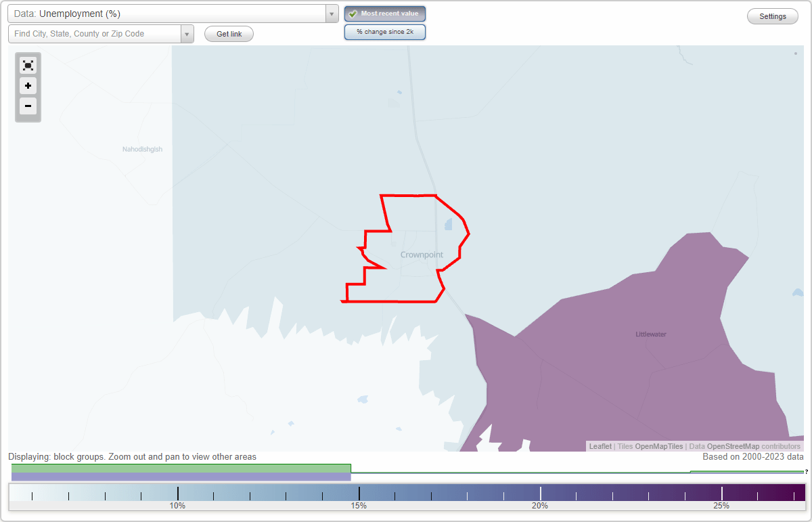Click the 10% mark on color legend
Screen dimensions: 812x522
[x=177, y=506]
